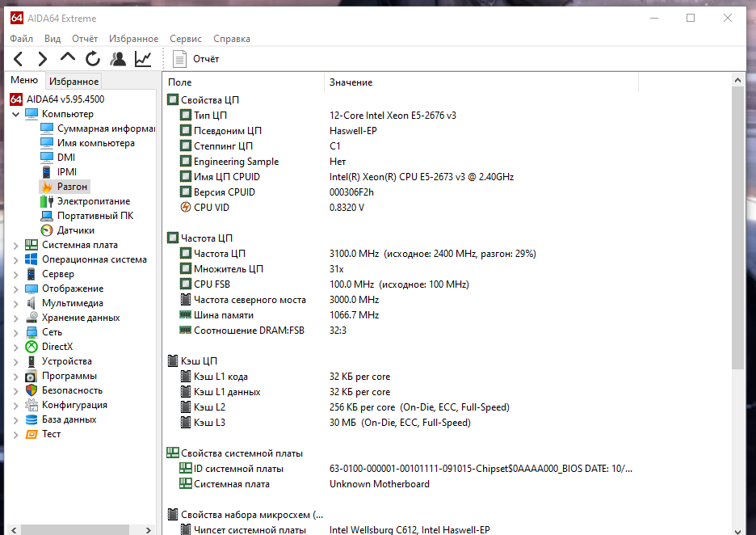This screenshot has width=756, height=535.
Task: Click the Мультимедиа speaker icon
Action: click(31, 303)
